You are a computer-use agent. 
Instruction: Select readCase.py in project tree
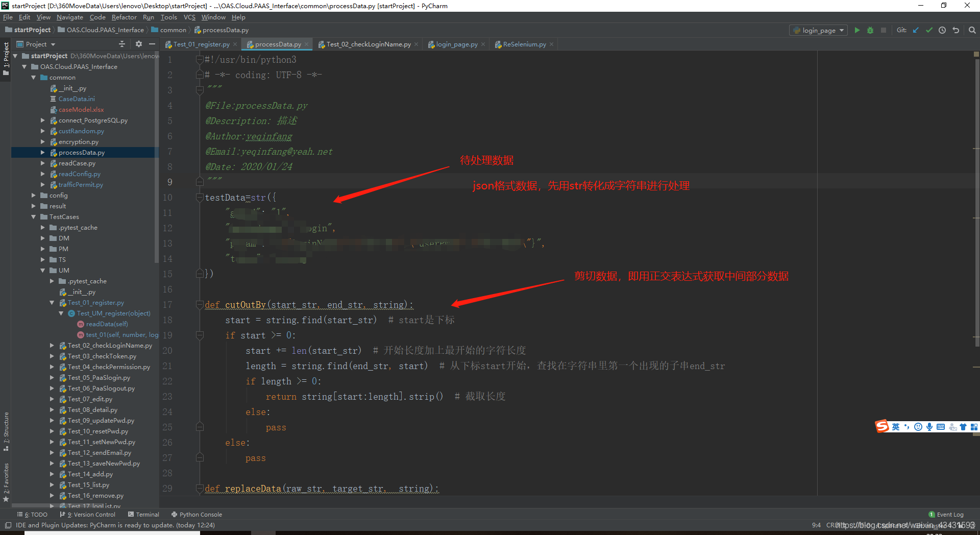click(77, 163)
